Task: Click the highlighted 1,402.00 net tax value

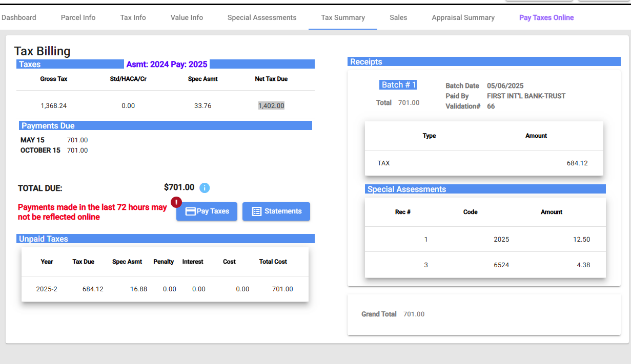Action: point(271,106)
